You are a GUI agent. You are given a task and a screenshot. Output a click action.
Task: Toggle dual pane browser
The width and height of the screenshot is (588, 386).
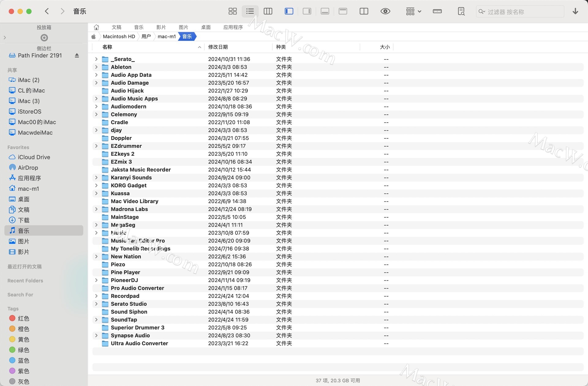point(364,11)
